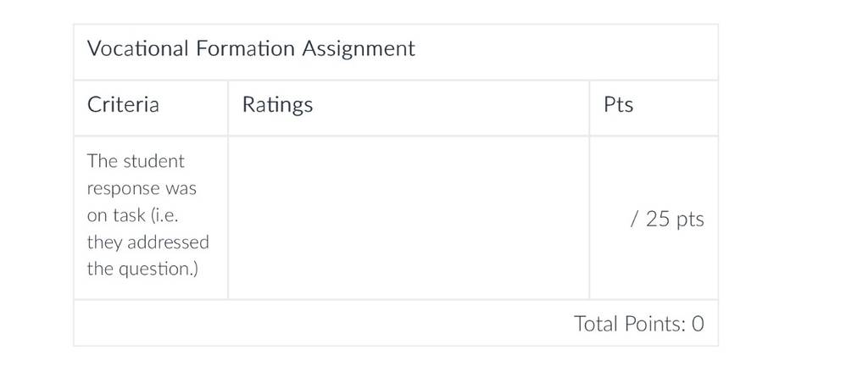The image size is (868, 367).
Task: Select the Pts column header
Action: pyautogui.click(x=618, y=104)
